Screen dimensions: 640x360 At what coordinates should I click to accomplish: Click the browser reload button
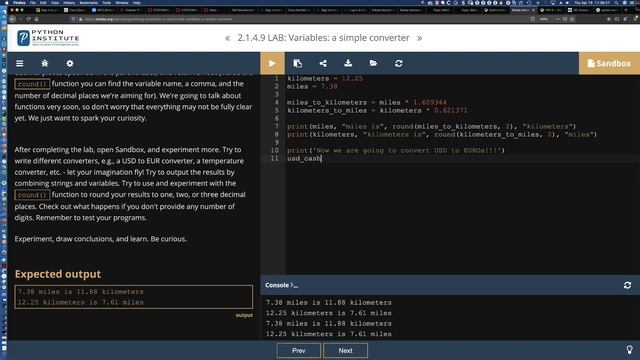[x=29, y=19]
